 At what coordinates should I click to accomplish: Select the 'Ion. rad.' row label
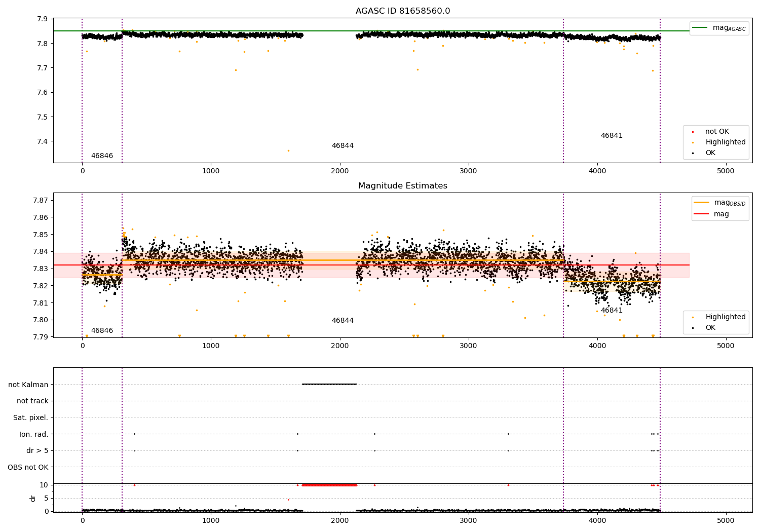(x=34, y=434)
